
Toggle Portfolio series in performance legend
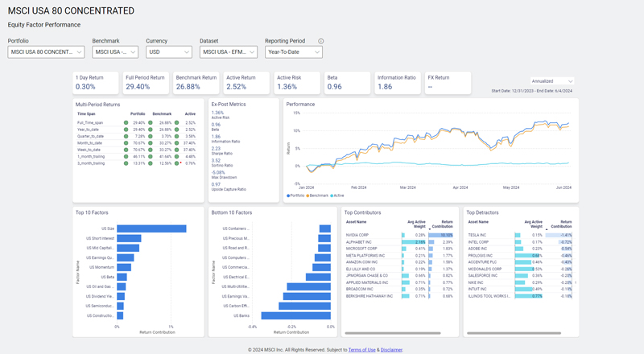[295, 196]
